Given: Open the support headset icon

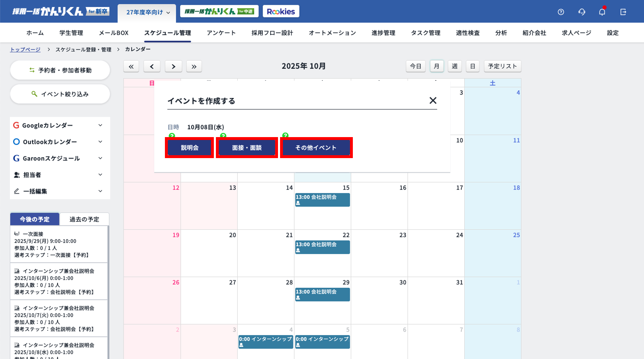Looking at the screenshot, I should pyautogui.click(x=581, y=12).
